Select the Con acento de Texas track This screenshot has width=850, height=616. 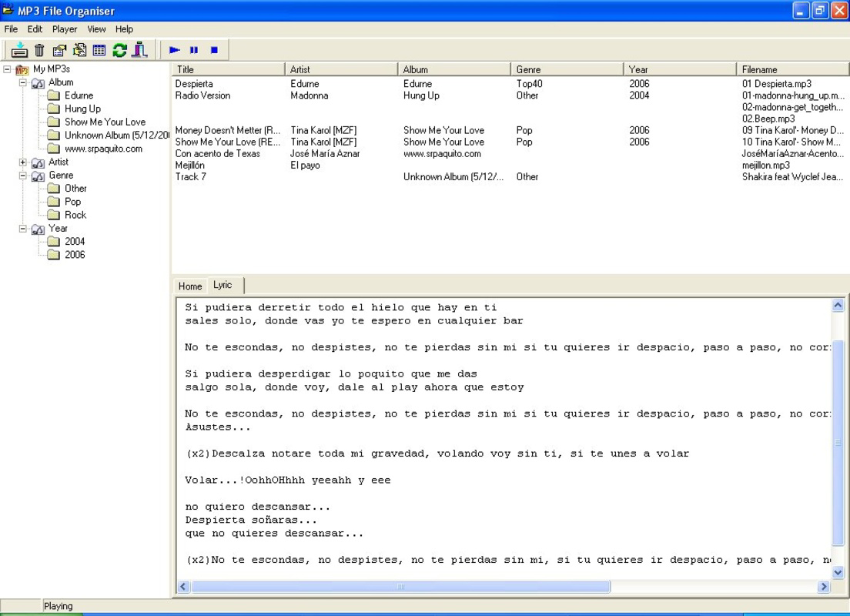(510, 153)
